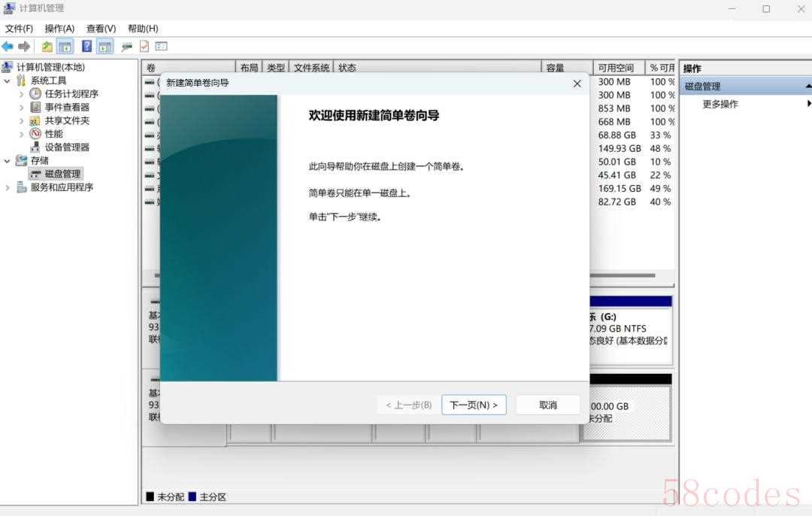Open 更多操作 in the actions pane

click(x=720, y=105)
